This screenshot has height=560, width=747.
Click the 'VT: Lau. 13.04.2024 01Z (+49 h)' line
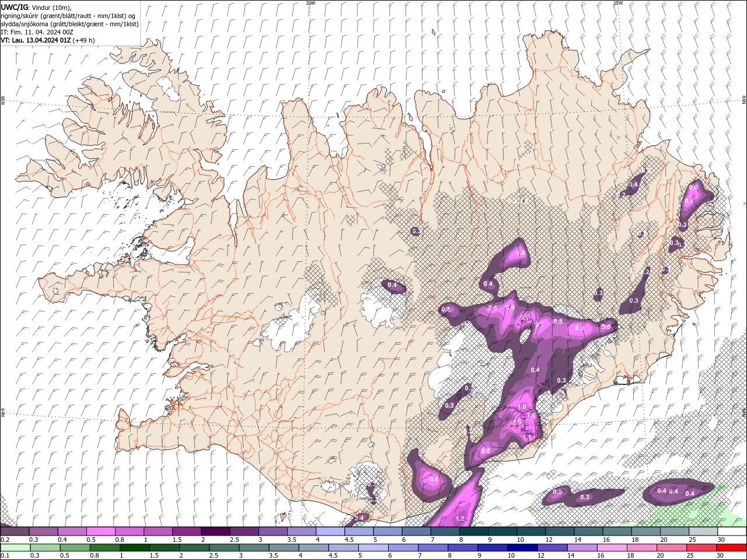[x=48, y=40]
